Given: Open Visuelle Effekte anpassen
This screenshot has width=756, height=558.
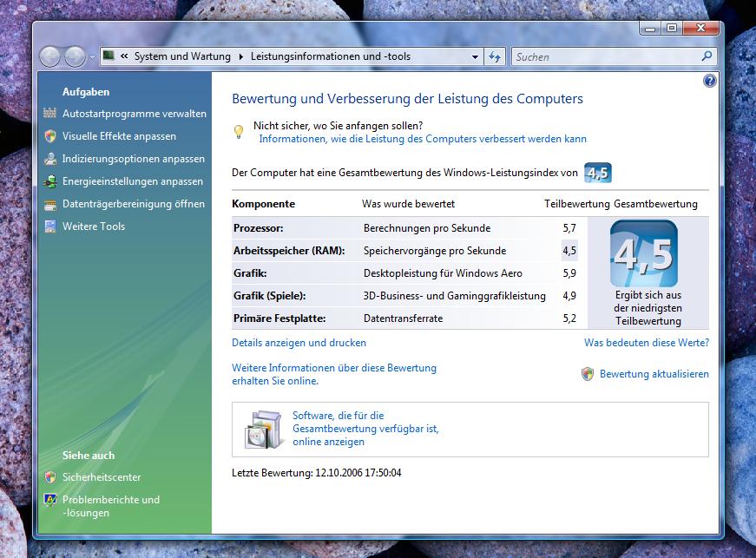Looking at the screenshot, I should pos(119,136).
